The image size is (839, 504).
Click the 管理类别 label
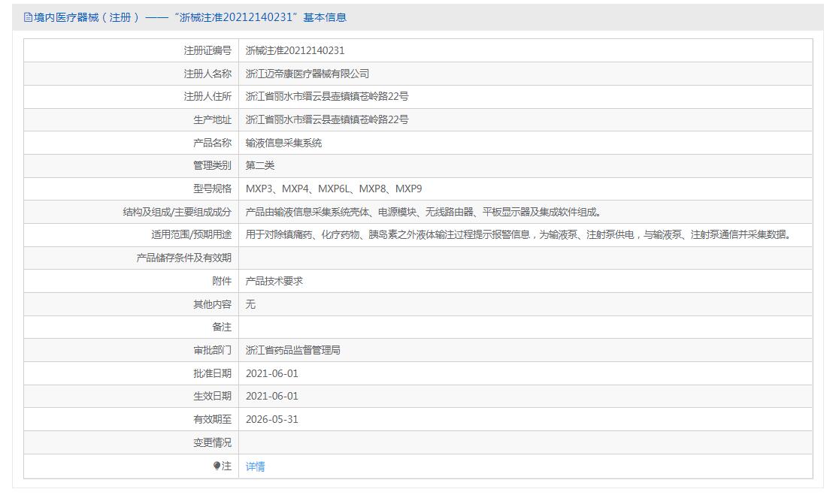point(213,166)
